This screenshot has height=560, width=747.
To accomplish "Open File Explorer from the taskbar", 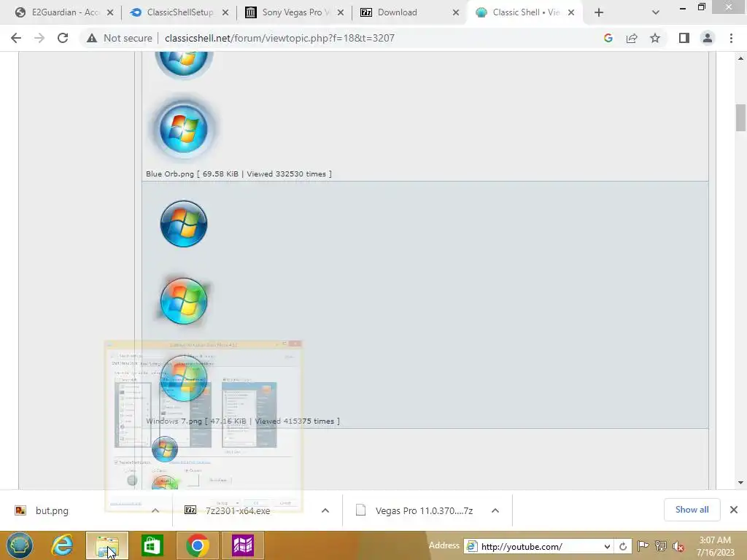I will 107,545.
